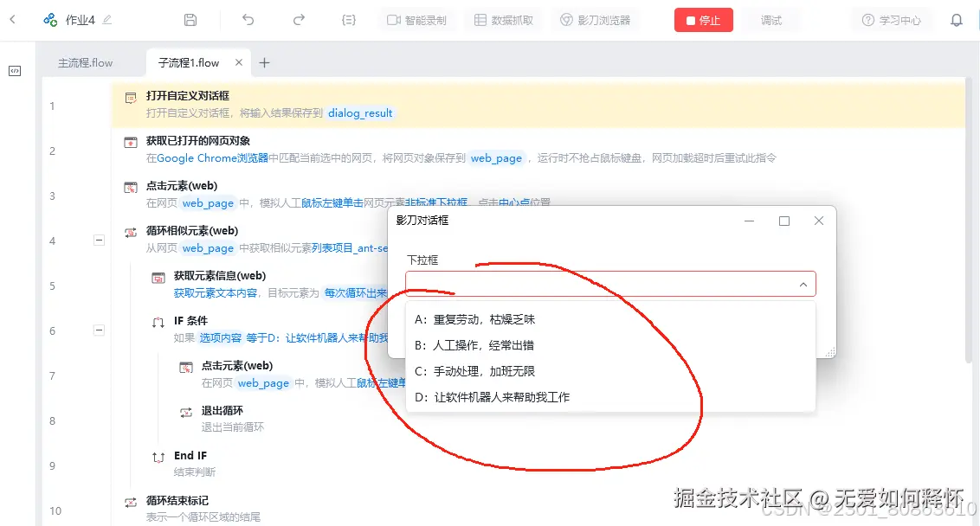Image resolution: width=980 pixels, height=526 pixels.
Task: Open a new flow tab with plus button
Action: 264,62
